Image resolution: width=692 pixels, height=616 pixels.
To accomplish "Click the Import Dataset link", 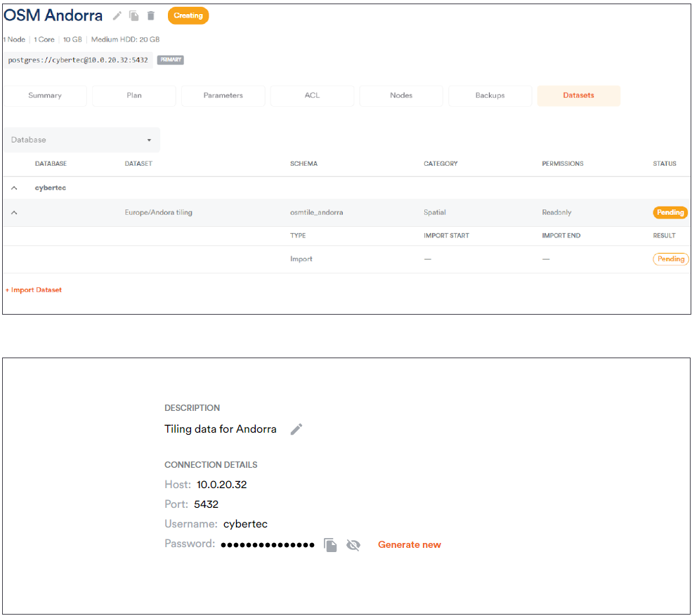I will [x=34, y=290].
